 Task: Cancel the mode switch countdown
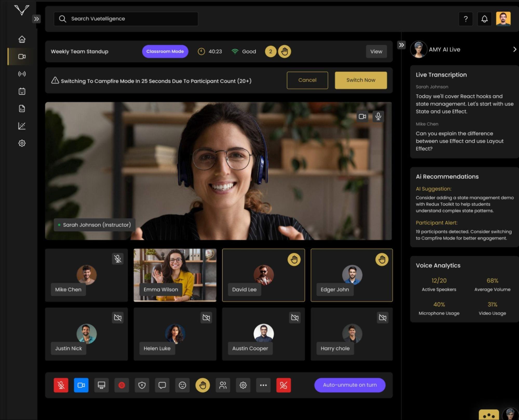[x=307, y=80]
